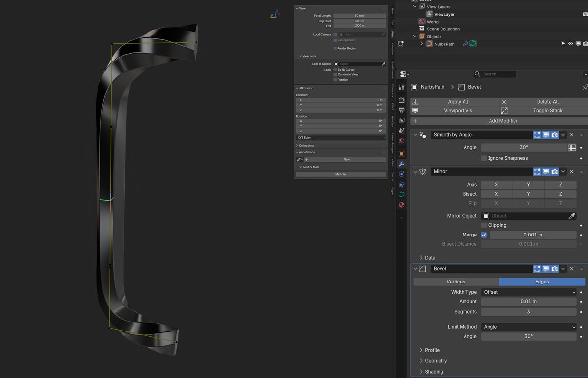The height and width of the screenshot is (378, 588).
Task: Click the Add Modifier button
Action: [499, 121]
